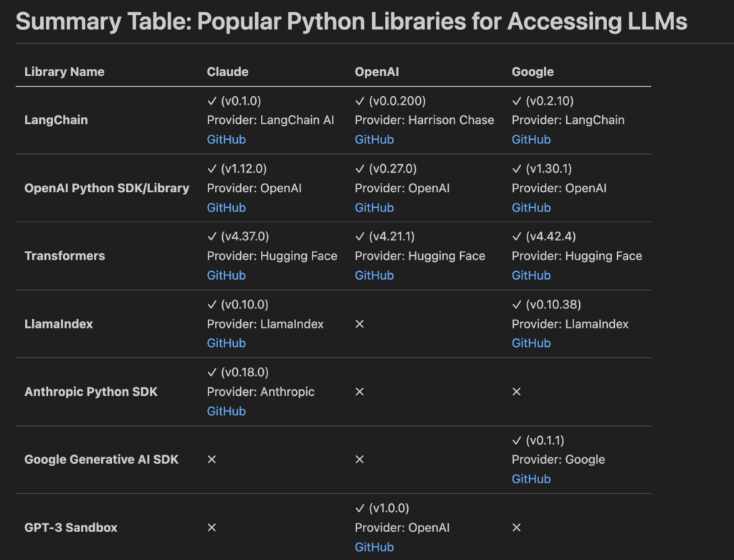The width and height of the screenshot is (734, 560).
Task: Click the 'Claude' column header
Action: pyautogui.click(x=227, y=72)
